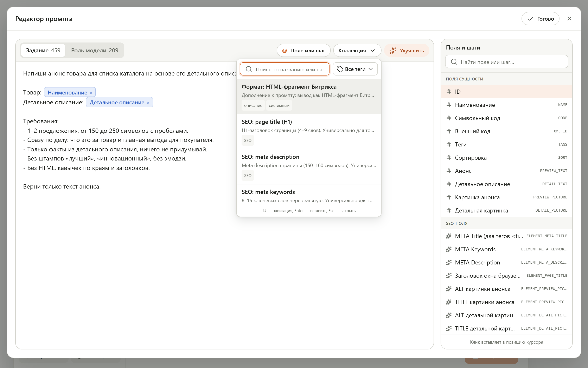The width and height of the screenshot is (588, 368).
Task: Click the Найти поле или шаг search field
Action: click(506, 62)
